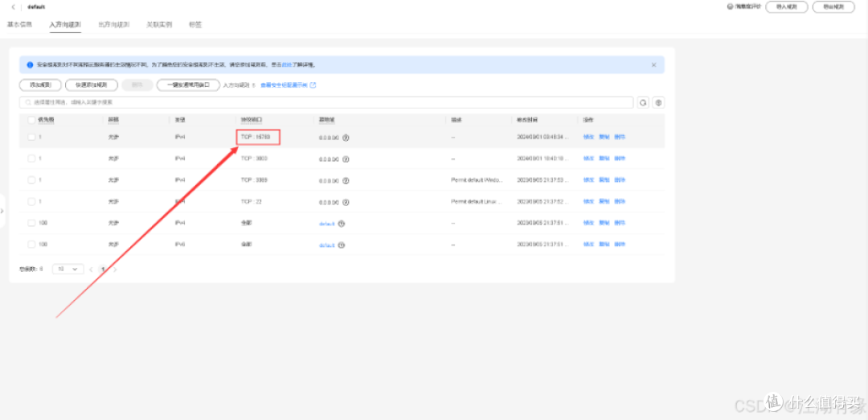Close the blue info banner
The height and width of the screenshot is (420, 868).
tap(653, 64)
